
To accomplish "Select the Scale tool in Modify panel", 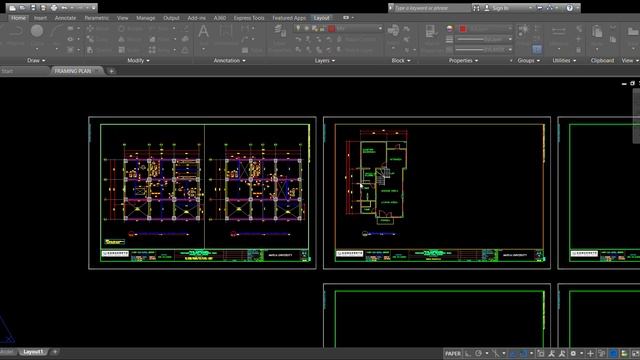I will click(122, 50).
